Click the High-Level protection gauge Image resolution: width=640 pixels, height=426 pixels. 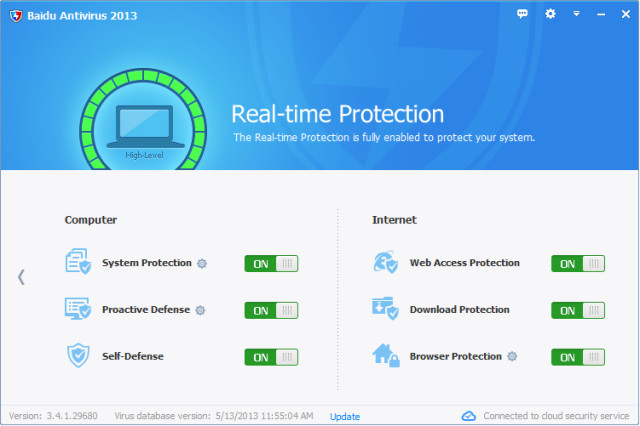[143, 119]
